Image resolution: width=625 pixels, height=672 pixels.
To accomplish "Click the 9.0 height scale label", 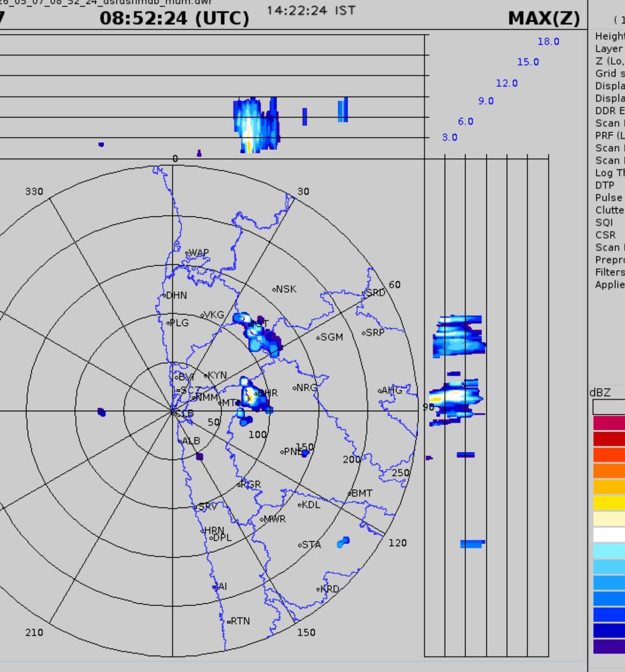I will coord(486,101).
